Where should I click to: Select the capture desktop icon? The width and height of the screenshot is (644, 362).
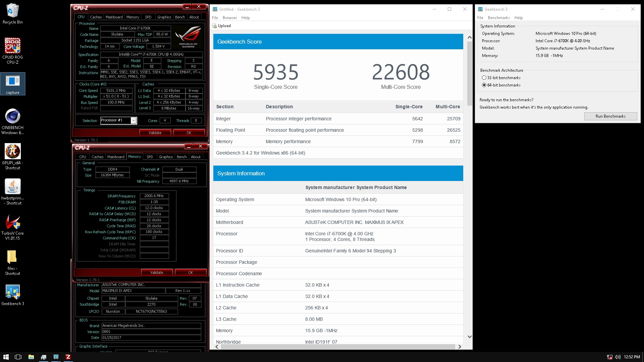pyautogui.click(x=13, y=84)
